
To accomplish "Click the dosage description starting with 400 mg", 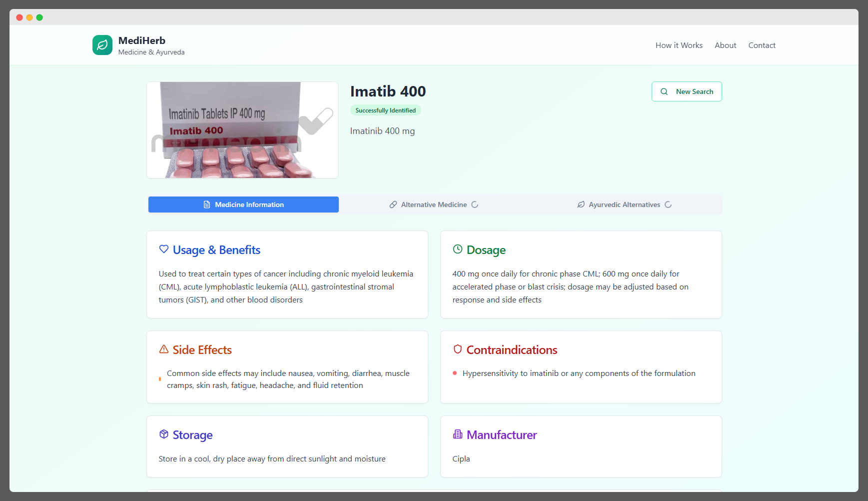I will click(571, 287).
